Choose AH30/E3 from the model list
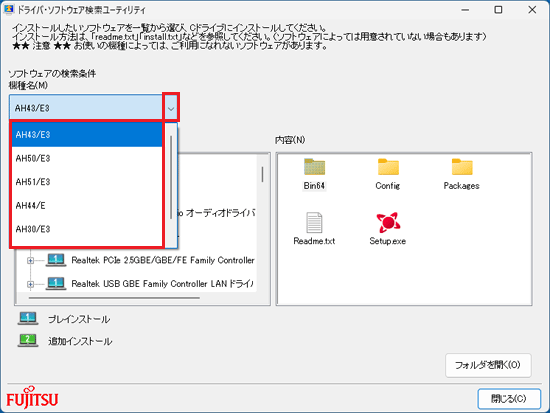Viewport: 550px width, 413px height. click(x=87, y=229)
